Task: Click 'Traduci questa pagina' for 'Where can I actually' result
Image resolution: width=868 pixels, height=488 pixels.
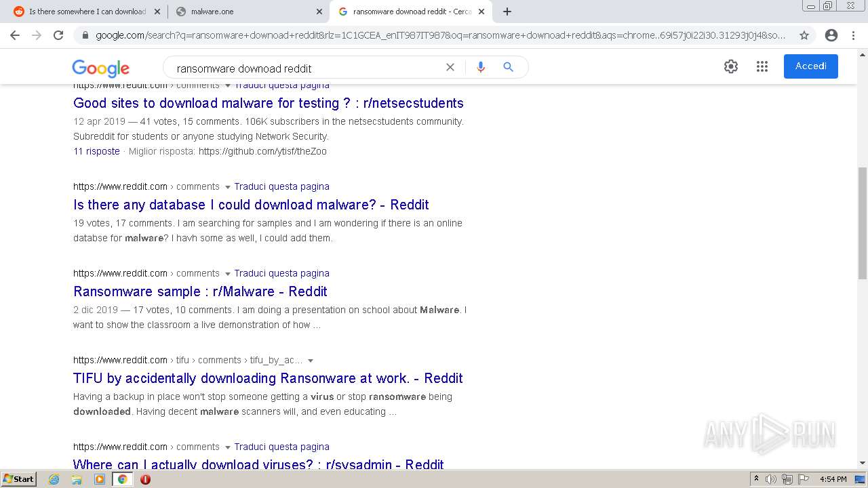Action: click(281, 447)
